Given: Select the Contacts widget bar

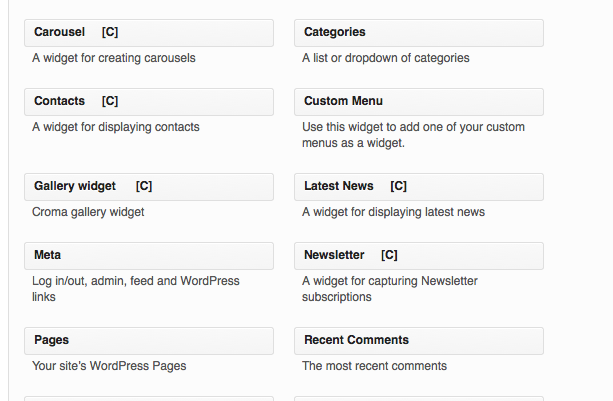Looking at the screenshot, I should [x=149, y=102].
